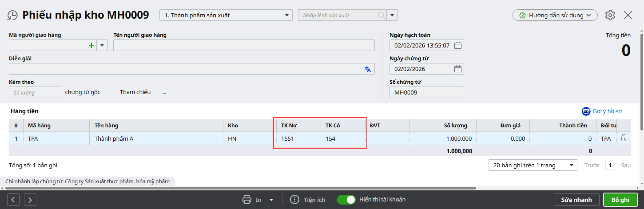Click green plus to add deliverer
Image resolution: width=644 pixels, height=209 pixels.
pyautogui.click(x=91, y=45)
